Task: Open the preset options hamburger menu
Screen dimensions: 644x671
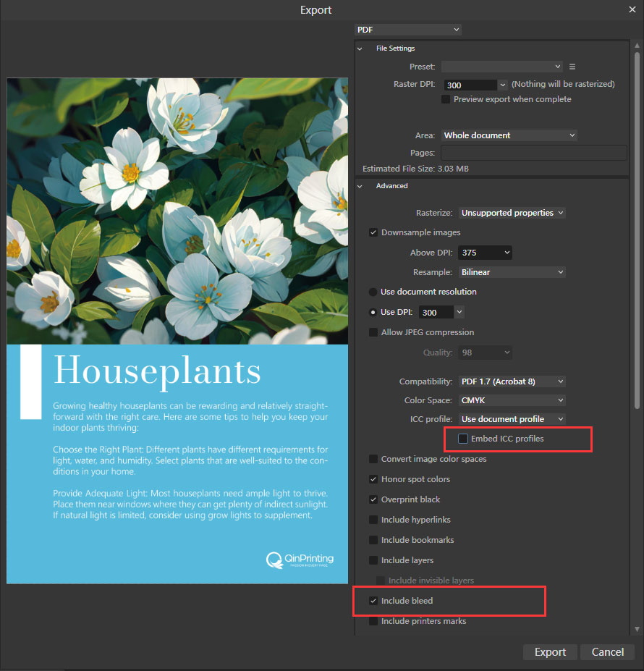Action: point(572,67)
